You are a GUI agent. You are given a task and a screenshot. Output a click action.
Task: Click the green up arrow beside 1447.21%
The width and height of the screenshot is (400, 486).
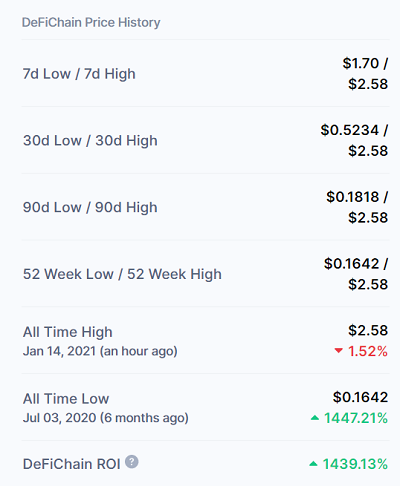[x=315, y=417]
